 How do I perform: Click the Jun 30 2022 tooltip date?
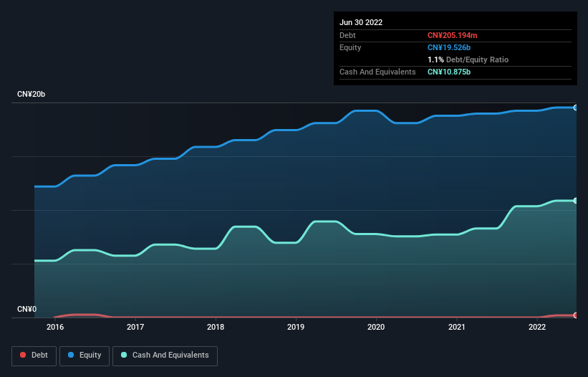tap(361, 22)
